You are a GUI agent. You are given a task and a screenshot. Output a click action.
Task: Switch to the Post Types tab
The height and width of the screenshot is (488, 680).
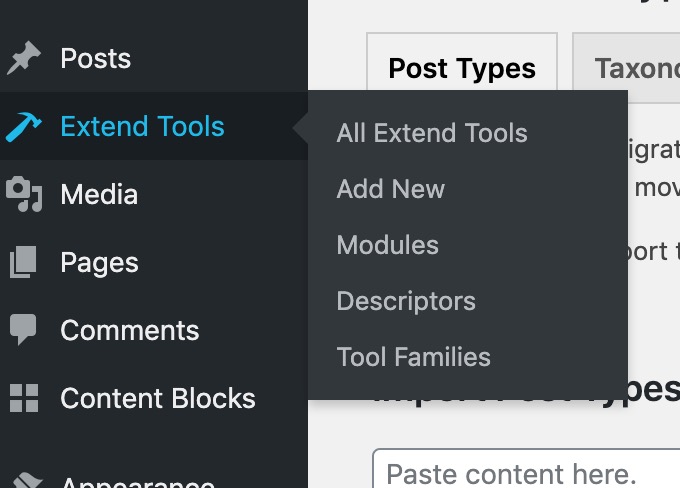462,68
